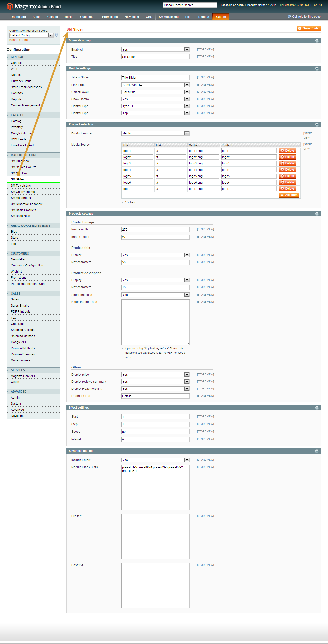
Task: Open the Show Control dropdown
Action: click(x=155, y=99)
